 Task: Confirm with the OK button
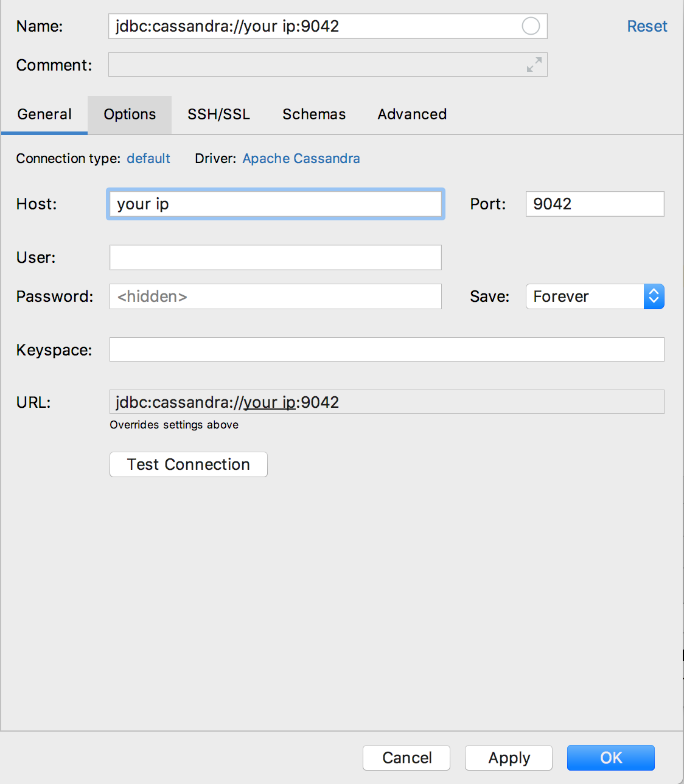tap(611, 758)
